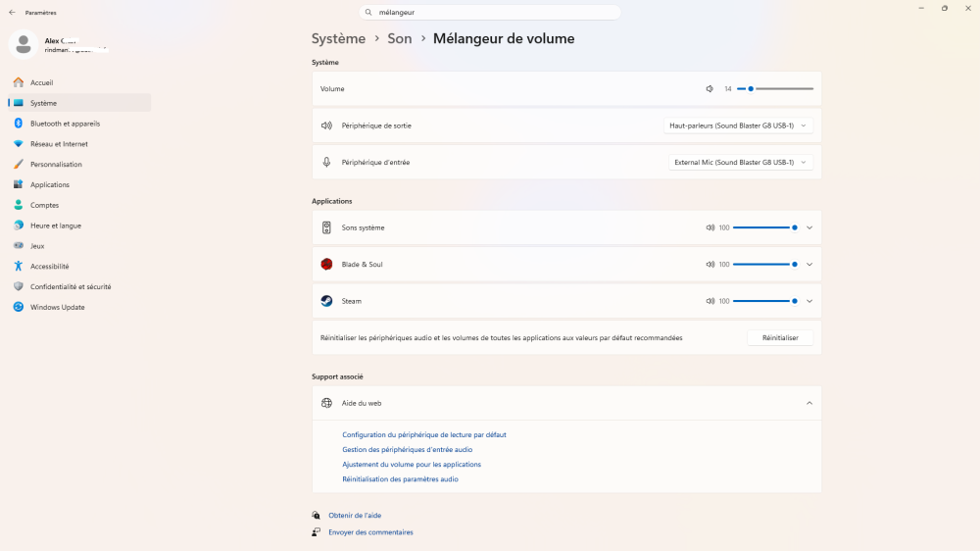
Task: Click the Bluetooth et appareils icon
Action: [x=18, y=124]
